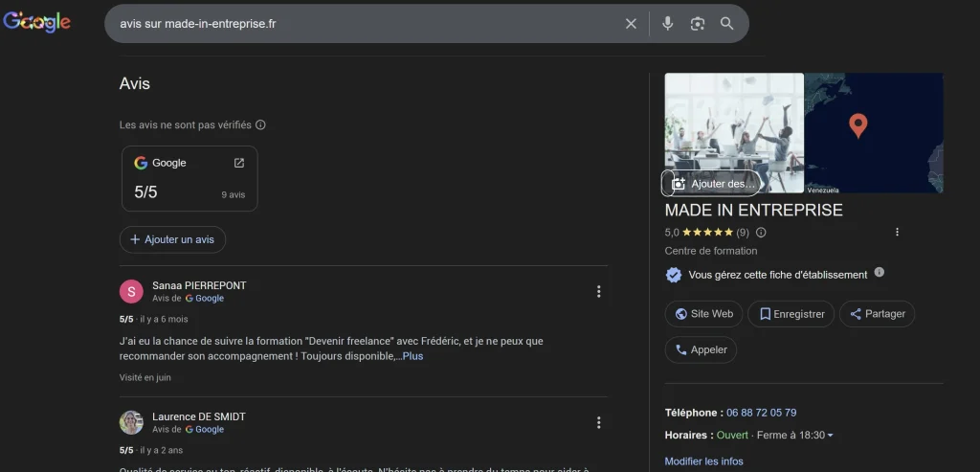The image size is (980, 472).
Task: Click phone number 06 88 72 05 79
Action: pos(761,413)
